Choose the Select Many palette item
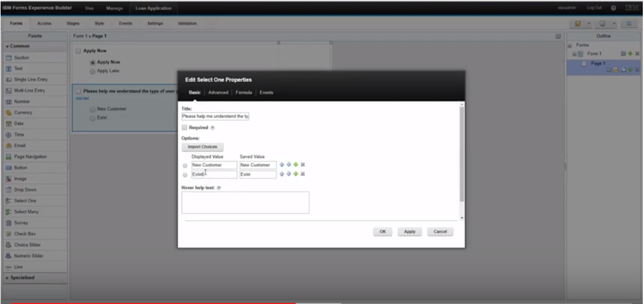Screen dimensions: 644x304 tap(35, 212)
